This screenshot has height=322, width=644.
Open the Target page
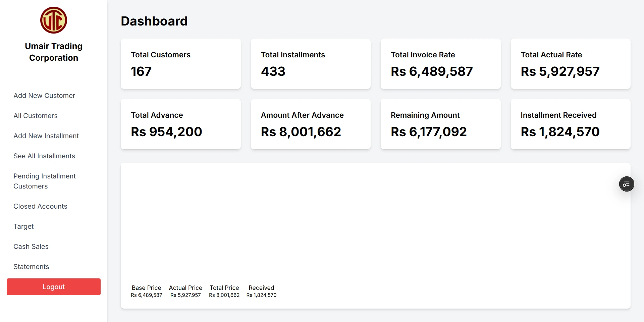coord(23,226)
